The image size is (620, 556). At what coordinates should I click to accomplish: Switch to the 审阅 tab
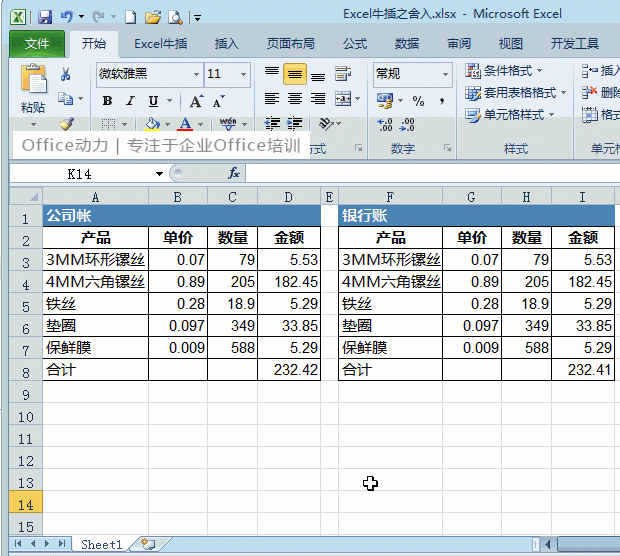[x=459, y=43]
